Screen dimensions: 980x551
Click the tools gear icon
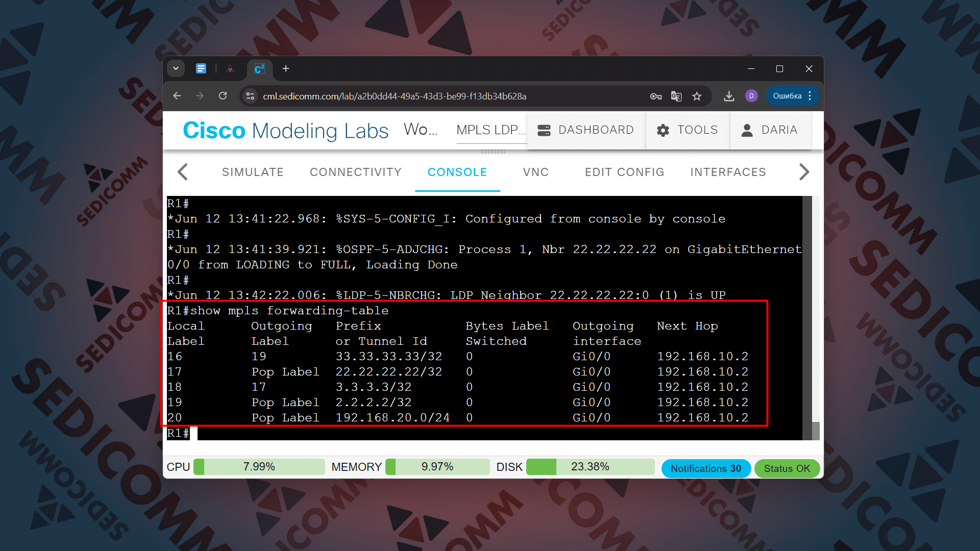coord(663,130)
